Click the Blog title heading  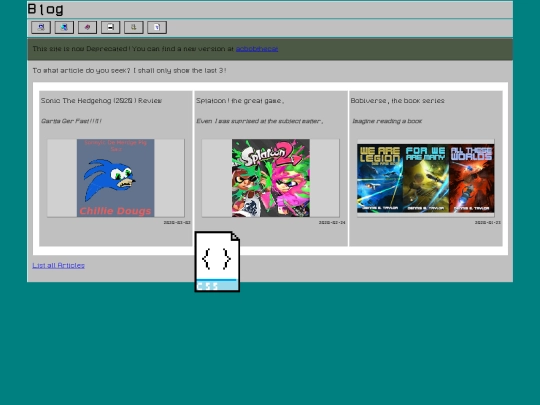45,9
